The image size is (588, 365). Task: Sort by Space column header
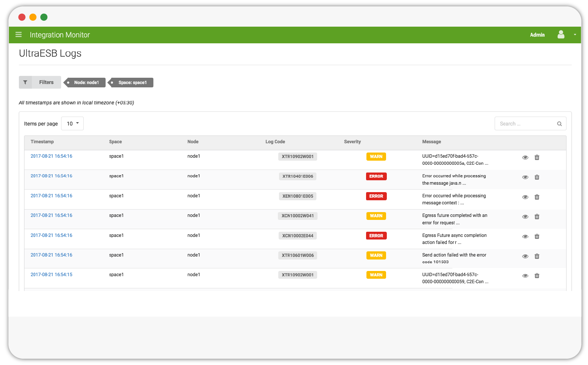(116, 142)
